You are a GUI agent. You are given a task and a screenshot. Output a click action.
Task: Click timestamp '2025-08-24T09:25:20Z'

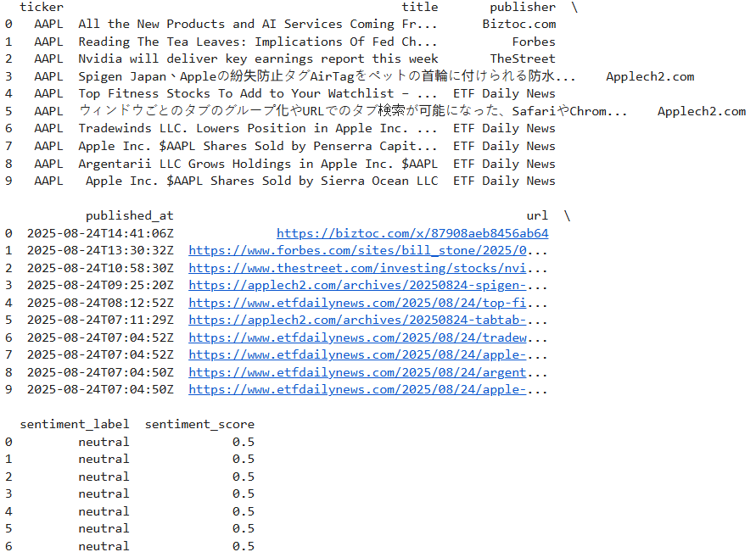click(100, 285)
